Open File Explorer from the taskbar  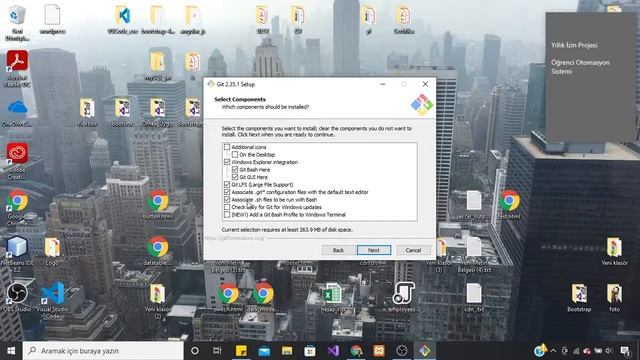(287, 351)
